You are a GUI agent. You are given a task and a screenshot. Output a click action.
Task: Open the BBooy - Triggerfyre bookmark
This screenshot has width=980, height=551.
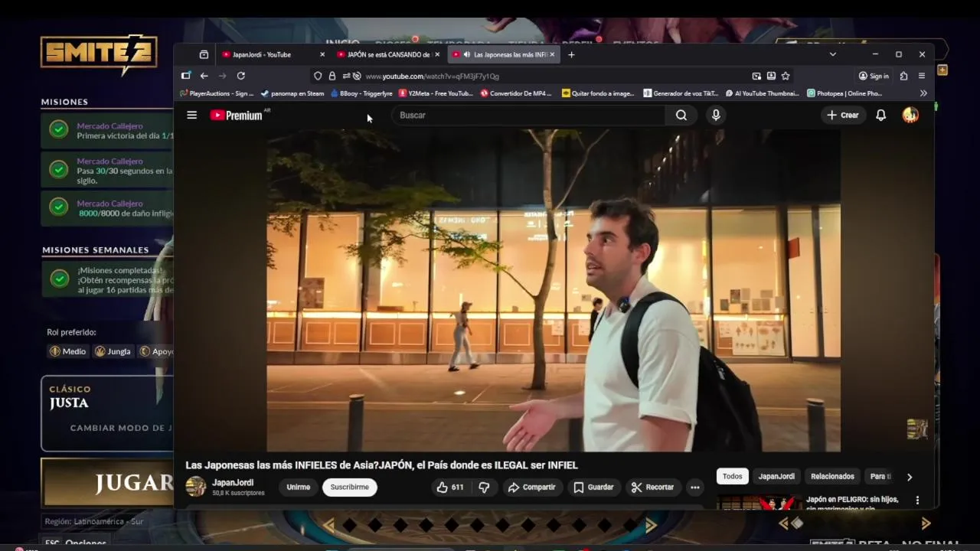click(361, 93)
